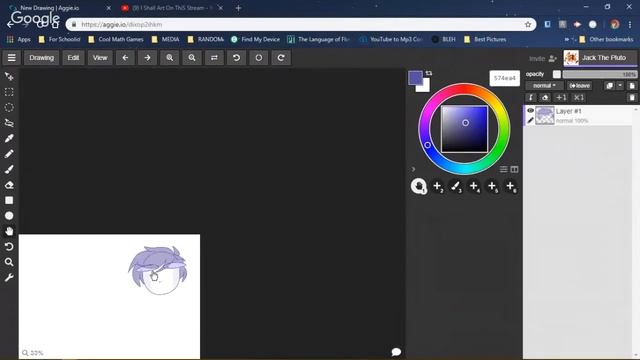Select brush preset slot 1

(419, 186)
